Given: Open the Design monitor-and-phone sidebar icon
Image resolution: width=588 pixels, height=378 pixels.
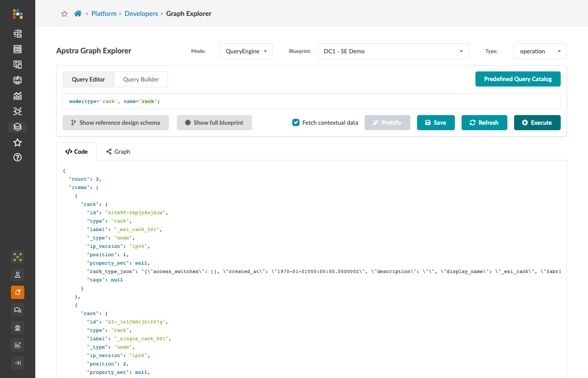Looking at the screenshot, I should (18, 65).
